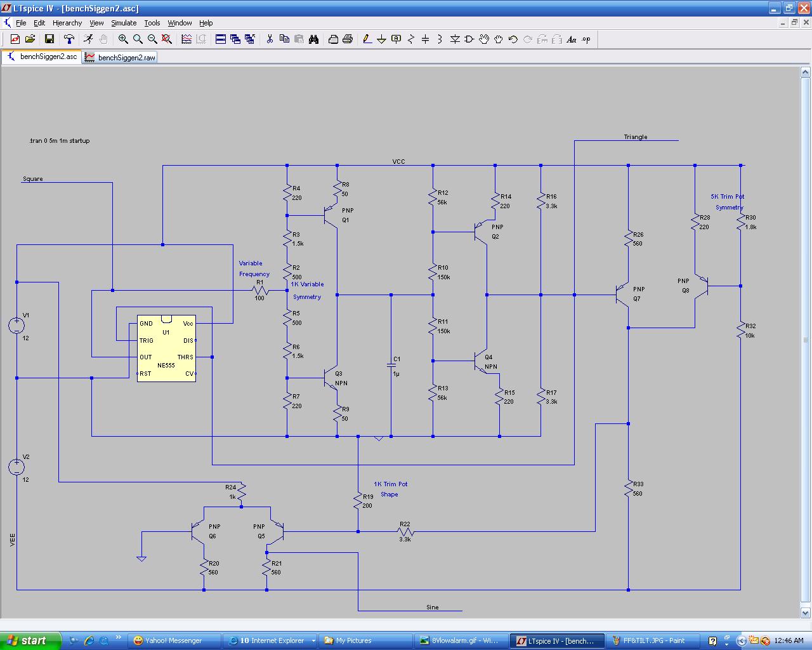This screenshot has height=650, width=812.
Task: Click the 'VCC' net label
Action: coord(398,162)
